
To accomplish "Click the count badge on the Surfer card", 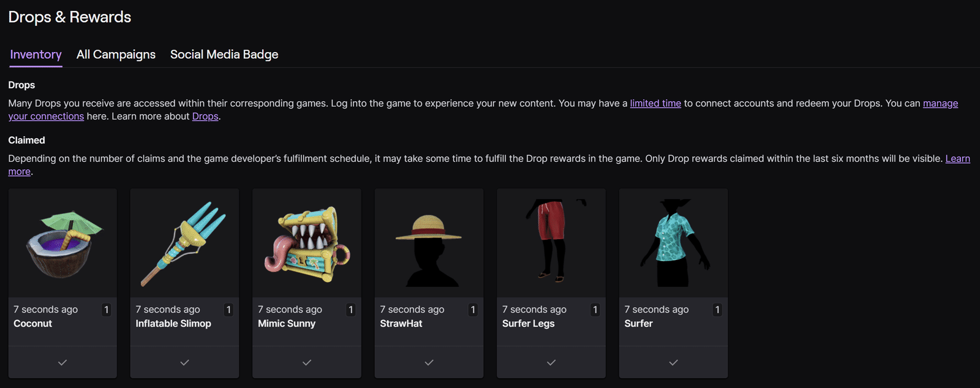I will click(x=717, y=310).
